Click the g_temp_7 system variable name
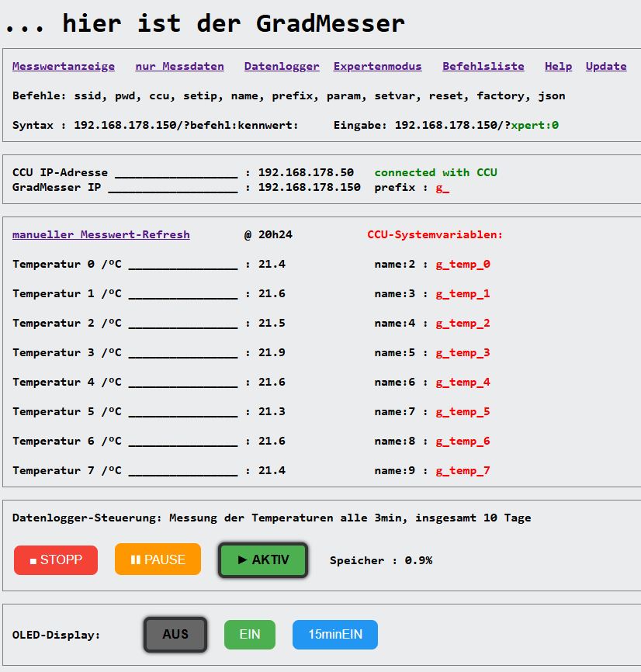Image resolution: width=641 pixels, height=672 pixels. (x=463, y=471)
